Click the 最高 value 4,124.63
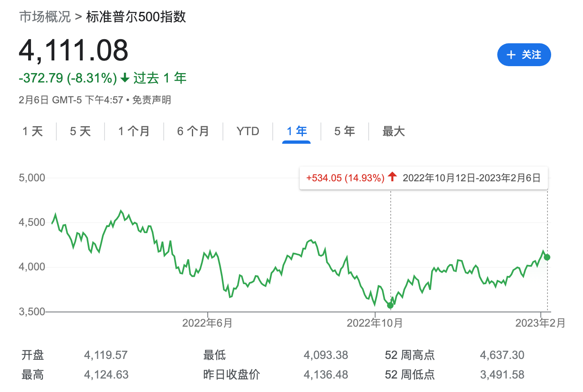This screenshot has height=392, width=583. [106, 374]
